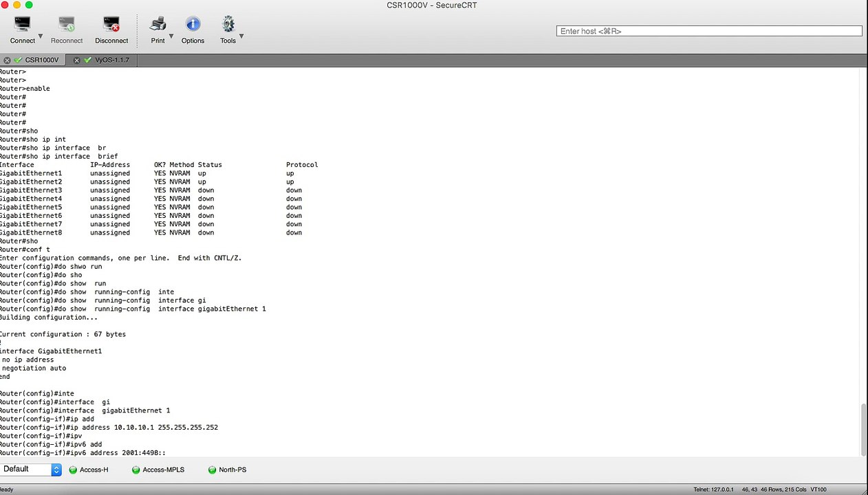This screenshot has width=868, height=495.
Task: Open the Options toolbar icon
Action: pos(193,25)
